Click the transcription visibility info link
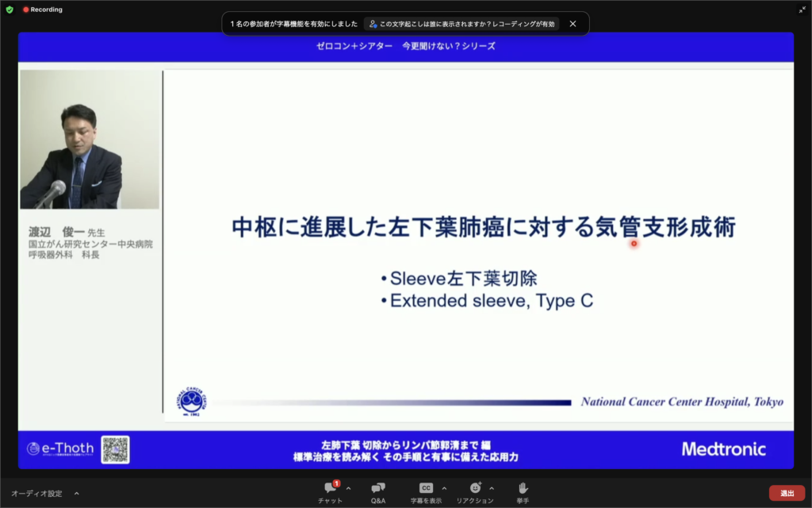This screenshot has height=508, width=812. click(462, 24)
